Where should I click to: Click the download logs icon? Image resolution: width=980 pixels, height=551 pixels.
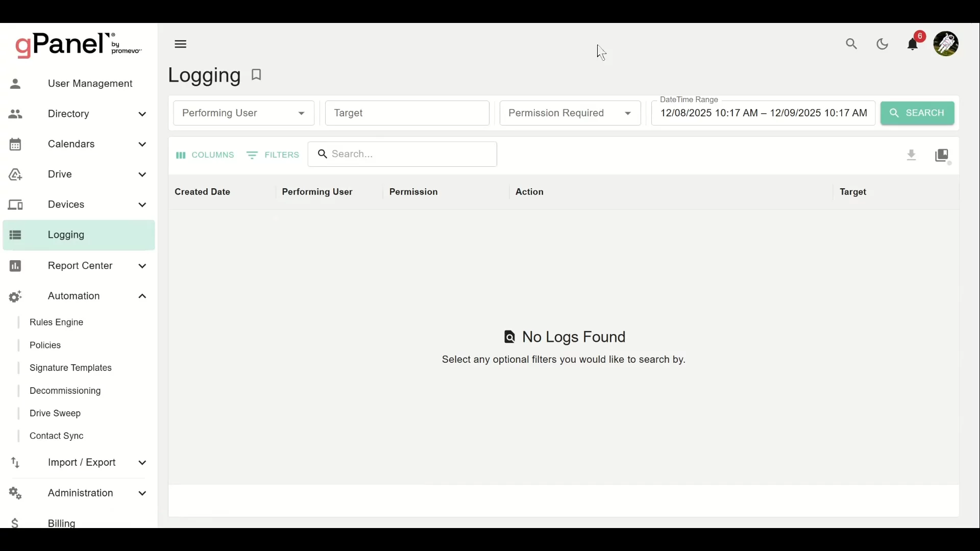pos(912,155)
